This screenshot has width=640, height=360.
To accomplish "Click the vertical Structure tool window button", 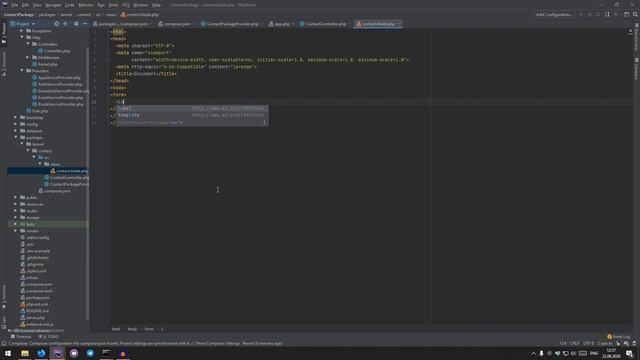I will [x=4, y=64].
